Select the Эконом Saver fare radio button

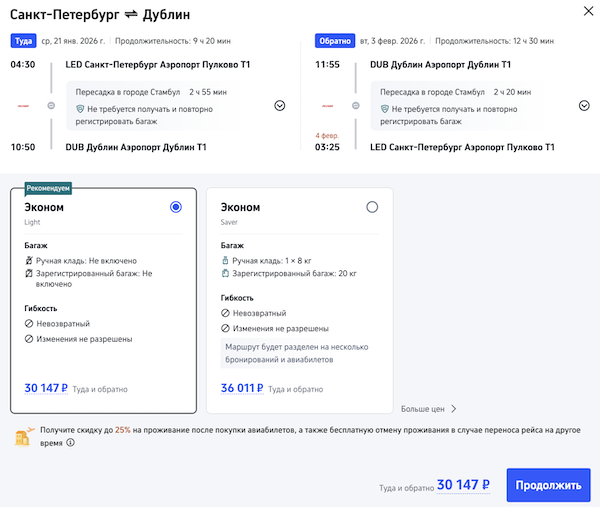pos(372,207)
